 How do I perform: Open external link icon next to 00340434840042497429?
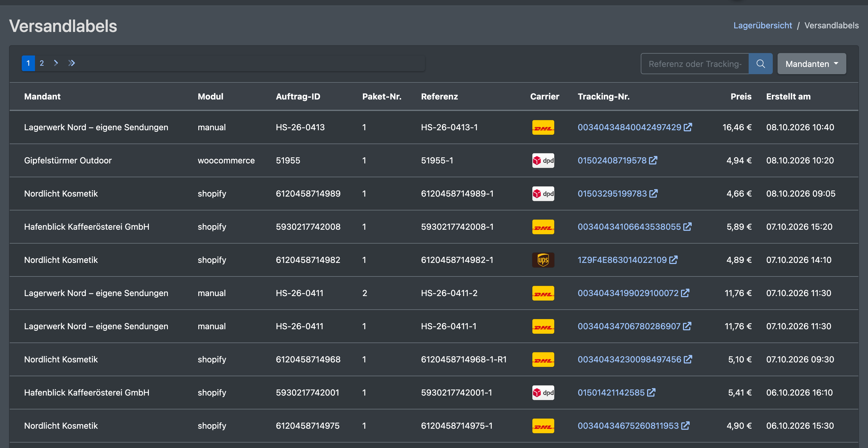coord(688,127)
